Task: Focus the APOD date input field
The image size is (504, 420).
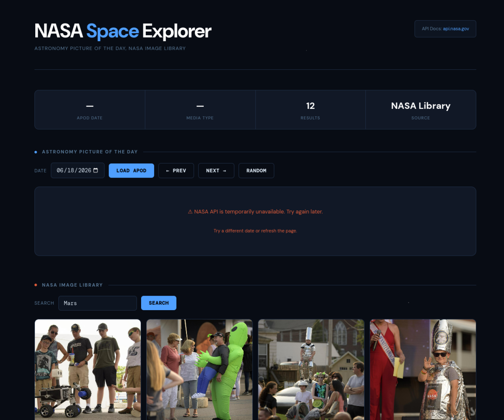Action: coord(77,170)
